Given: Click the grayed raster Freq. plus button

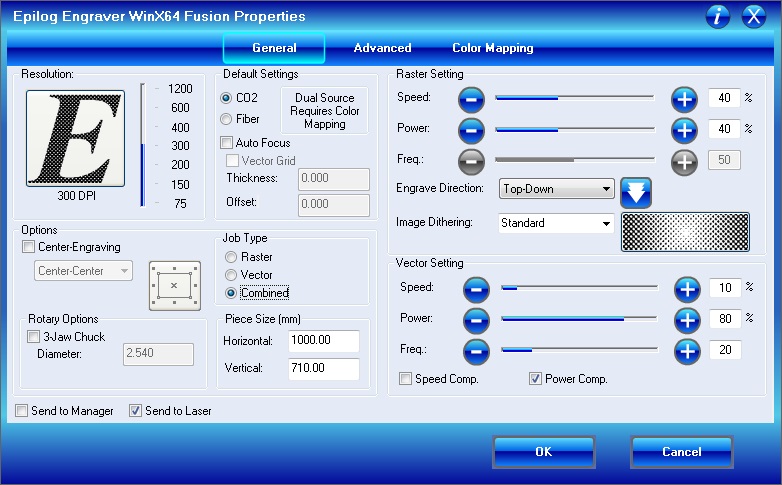Looking at the screenshot, I should click(x=684, y=162).
